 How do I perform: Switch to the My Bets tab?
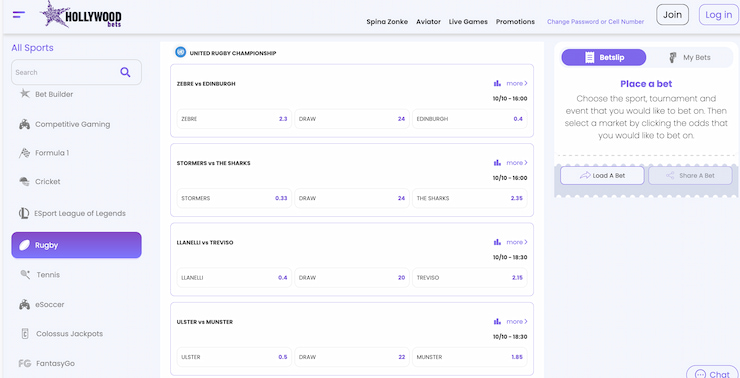click(x=690, y=58)
